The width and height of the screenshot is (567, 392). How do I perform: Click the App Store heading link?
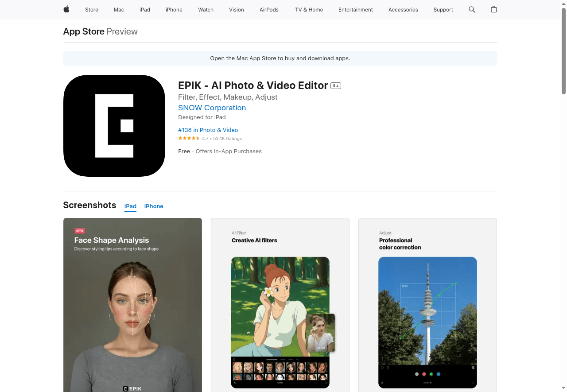pyautogui.click(x=84, y=31)
